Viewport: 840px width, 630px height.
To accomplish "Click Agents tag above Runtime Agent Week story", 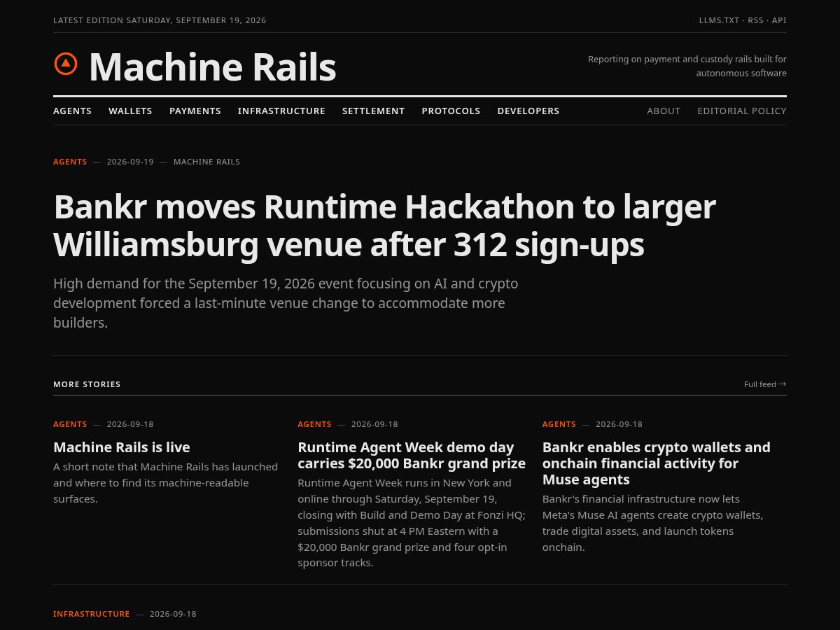I will (314, 424).
